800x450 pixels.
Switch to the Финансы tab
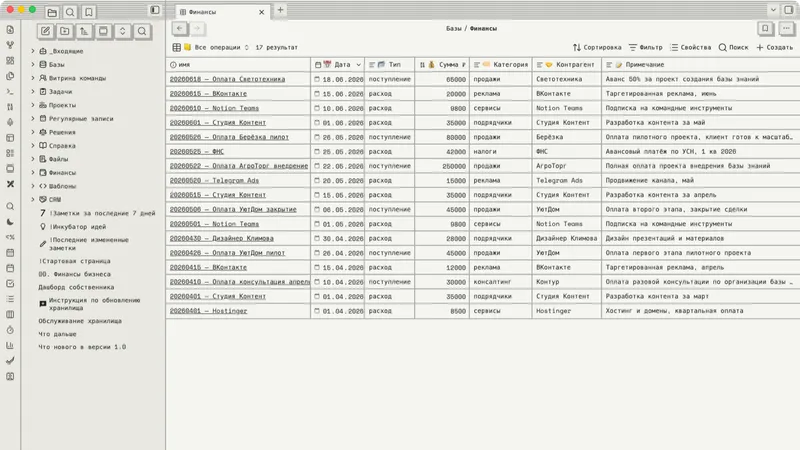[x=221, y=12]
